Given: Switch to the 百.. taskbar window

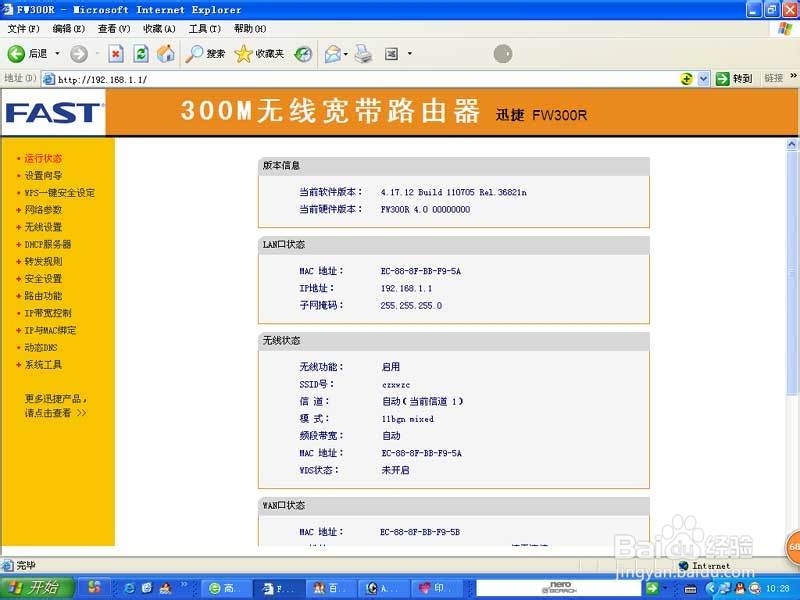Looking at the screenshot, I should click(x=331, y=588).
